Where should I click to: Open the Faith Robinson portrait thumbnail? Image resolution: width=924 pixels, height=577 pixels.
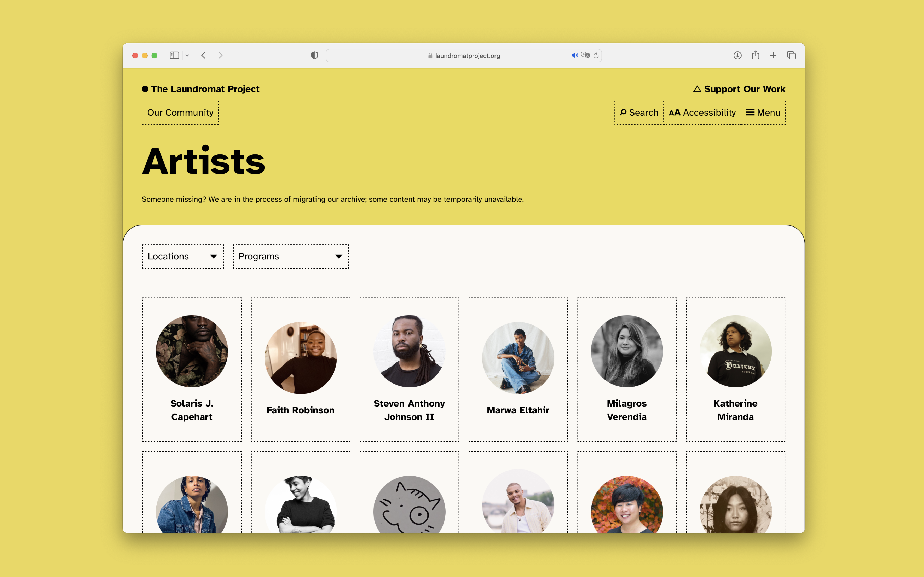click(301, 358)
